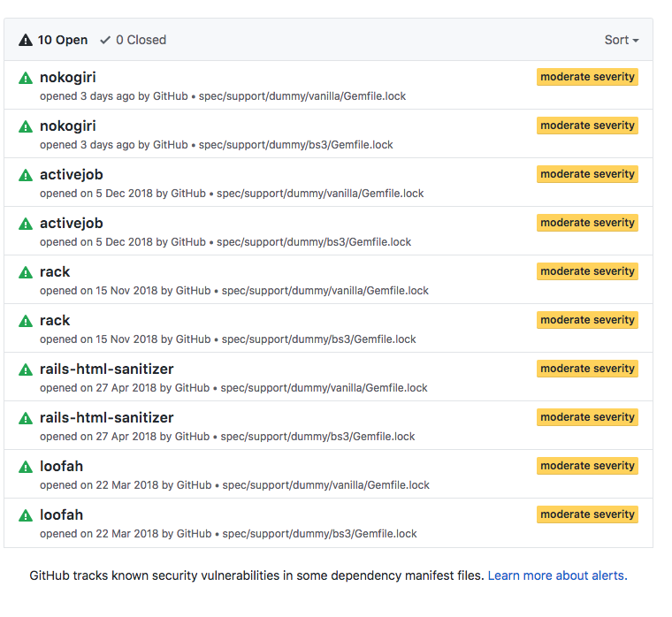Click 'opened on 27 Apr 2018' text for rails-html-sanitizer bs3
The width and height of the screenshot is (672, 617).
(x=98, y=437)
